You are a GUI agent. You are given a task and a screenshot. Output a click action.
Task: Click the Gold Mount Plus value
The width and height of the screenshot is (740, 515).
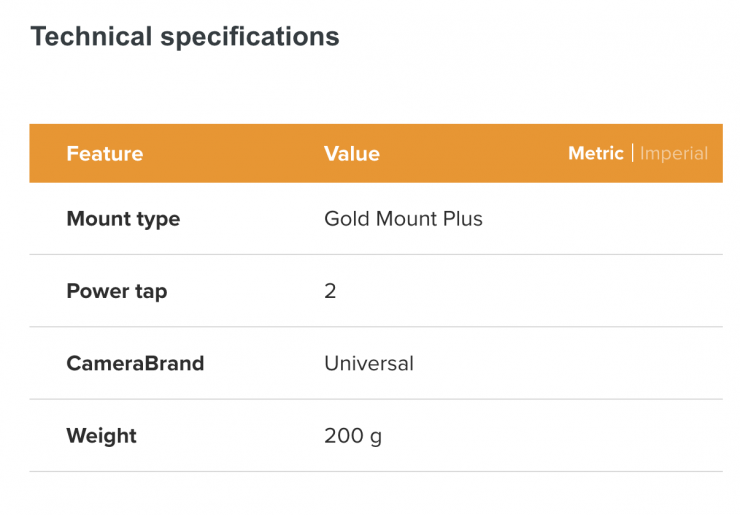(403, 219)
